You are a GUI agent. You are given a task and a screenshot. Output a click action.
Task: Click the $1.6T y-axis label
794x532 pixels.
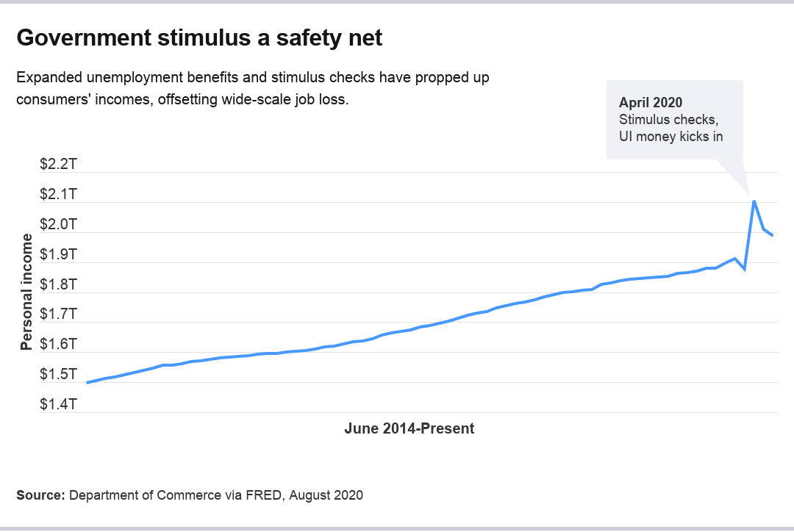[x=58, y=345]
